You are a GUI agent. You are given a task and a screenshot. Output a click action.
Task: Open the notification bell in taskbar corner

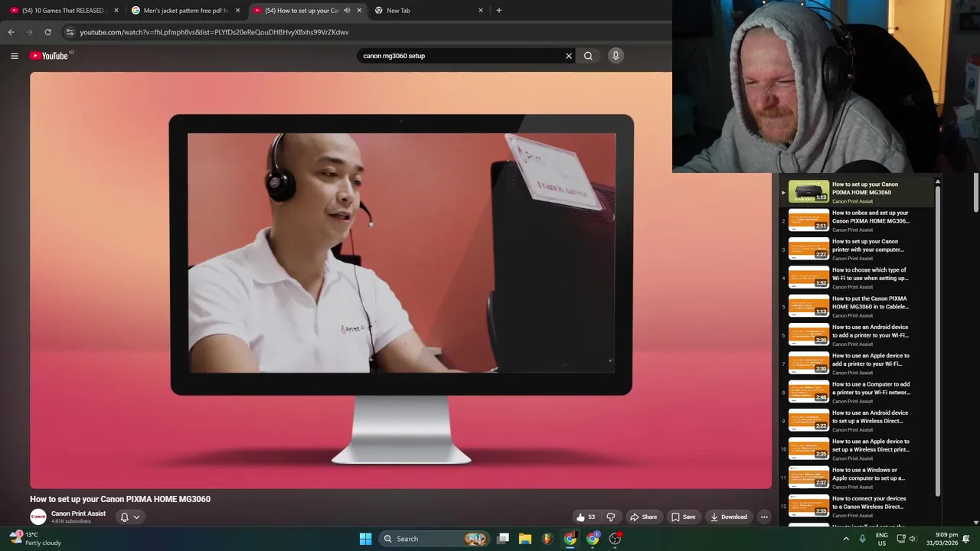(966, 539)
